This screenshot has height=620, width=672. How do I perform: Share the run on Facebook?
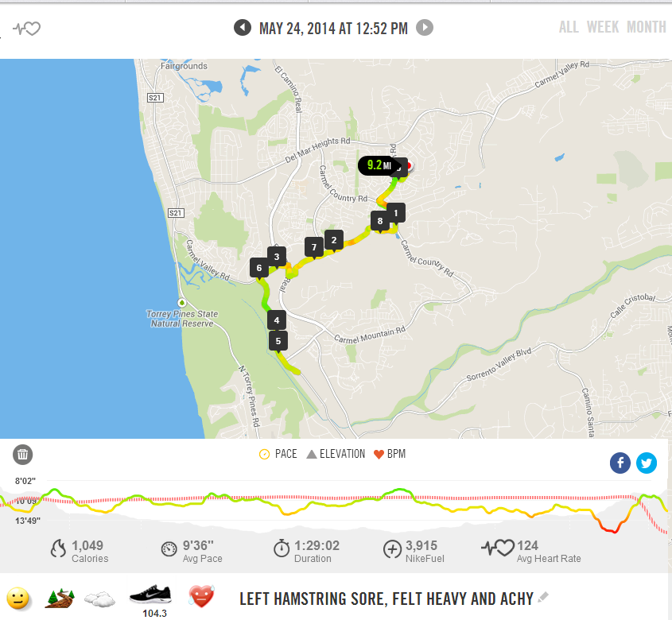pyautogui.click(x=620, y=463)
